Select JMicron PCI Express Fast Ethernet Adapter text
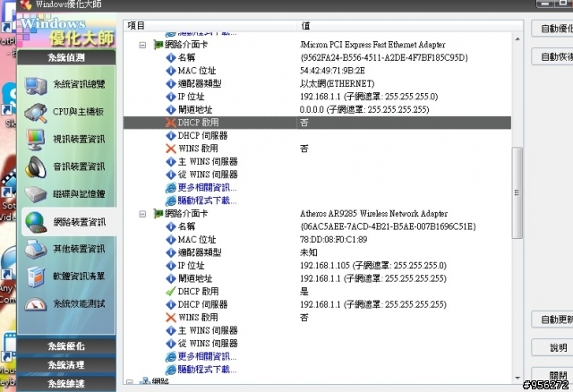573x392 pixels. [372, 45]
